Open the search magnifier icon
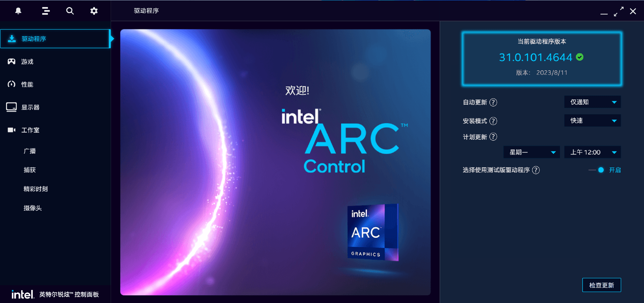This screenshot has width=644, height=303. coord(70,11)
